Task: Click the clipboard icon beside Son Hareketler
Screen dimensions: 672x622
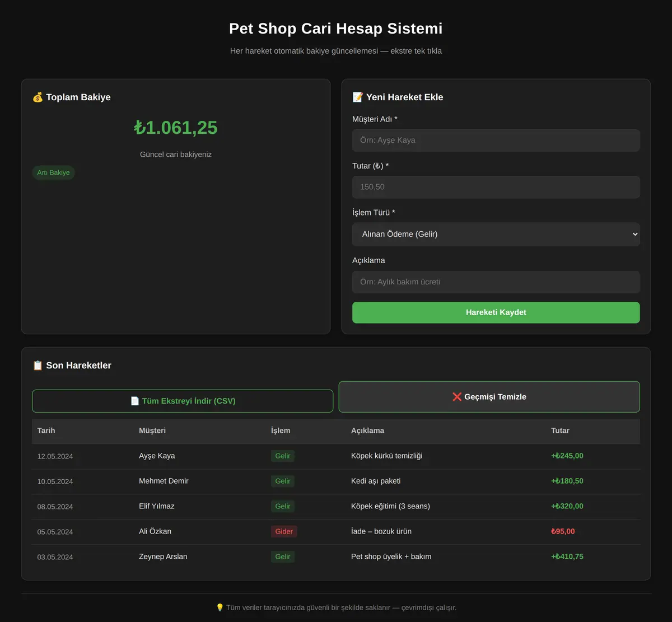Action: point(38,366)
